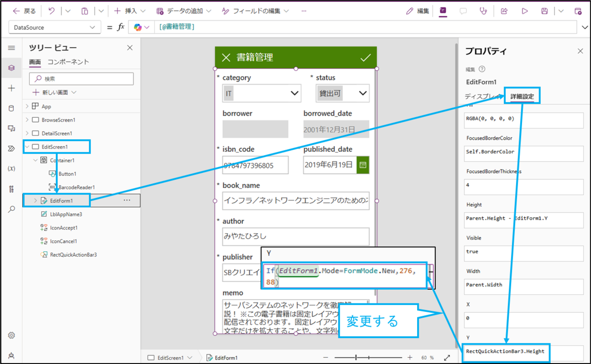591x364 pixels.
Task: Open the advanced tools icon in left rail
Action: pyautogui.click(x=11, y=189)
